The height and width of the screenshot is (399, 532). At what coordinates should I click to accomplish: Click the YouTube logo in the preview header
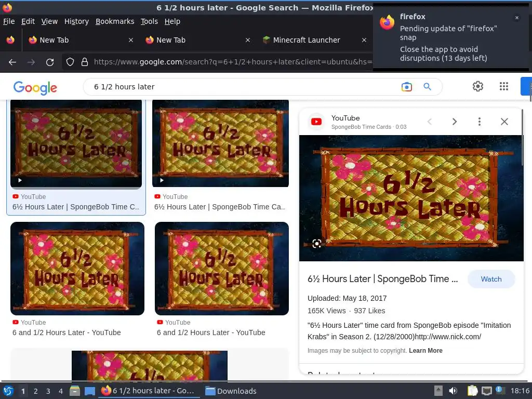pyautogui.click(x=316, y=122)
